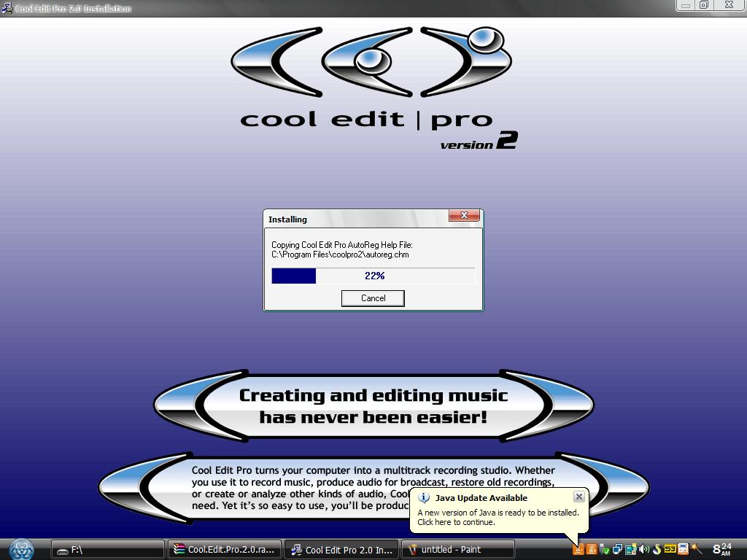Click the 'Copying Cool Edit Pro AutoReg Help File:' text

pos(341,245)
